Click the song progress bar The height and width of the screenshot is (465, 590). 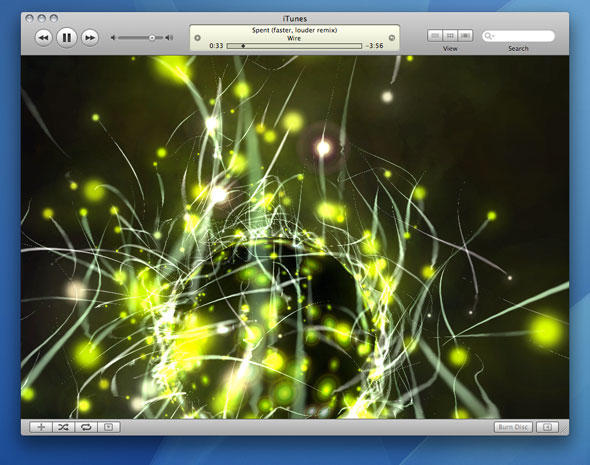294,46
